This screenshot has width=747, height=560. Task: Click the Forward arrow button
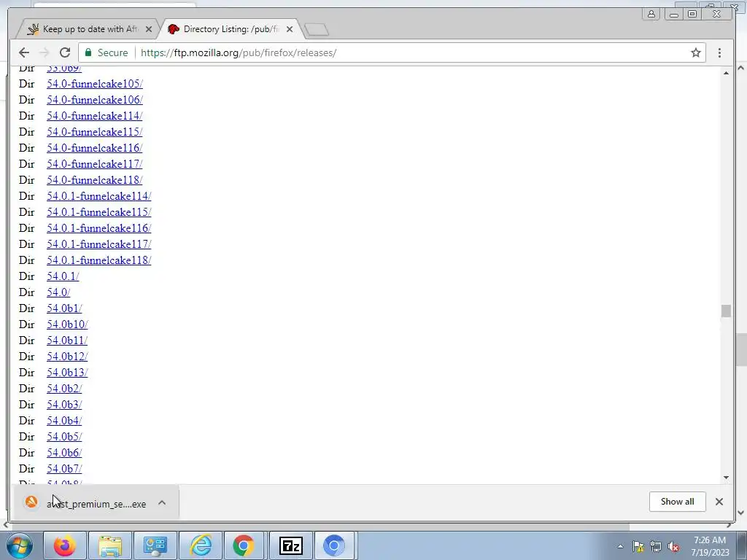click(x=44, y=52)
